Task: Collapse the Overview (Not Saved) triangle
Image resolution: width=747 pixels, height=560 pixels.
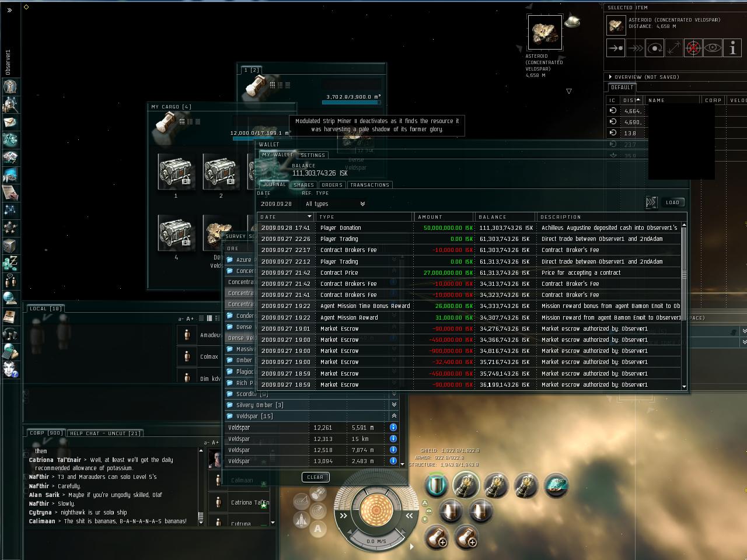Action: tap(610, 77)
